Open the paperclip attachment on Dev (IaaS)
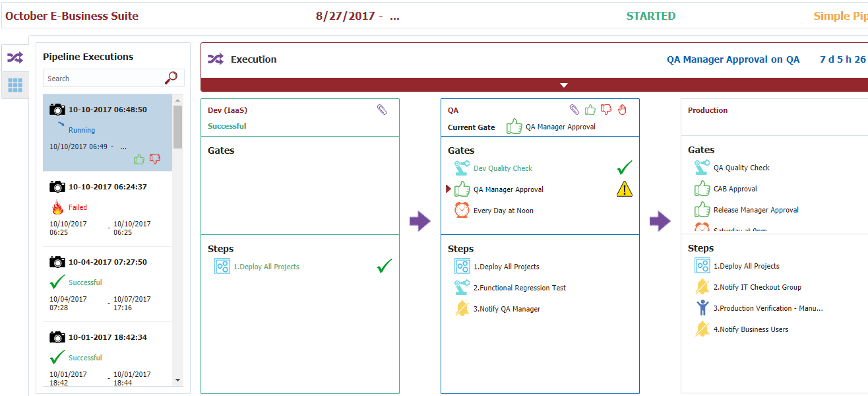Screen dimensions: 868x396 coord(382,110)
